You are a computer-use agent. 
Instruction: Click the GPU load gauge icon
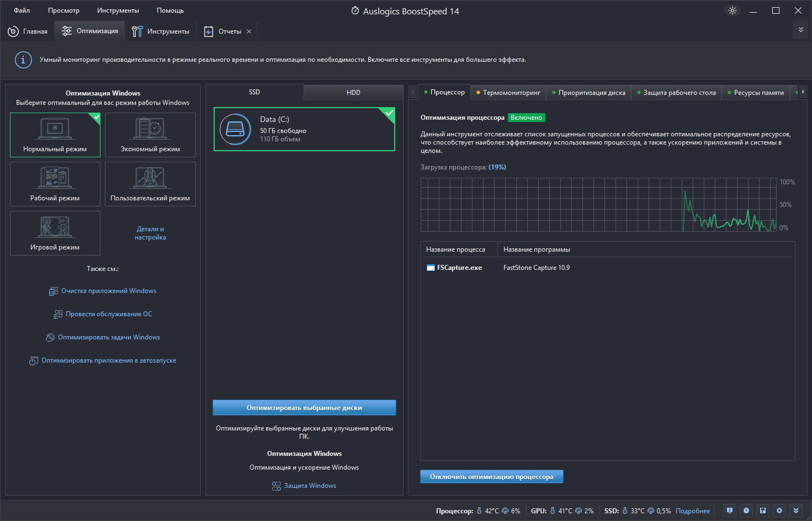pos(579,511)
